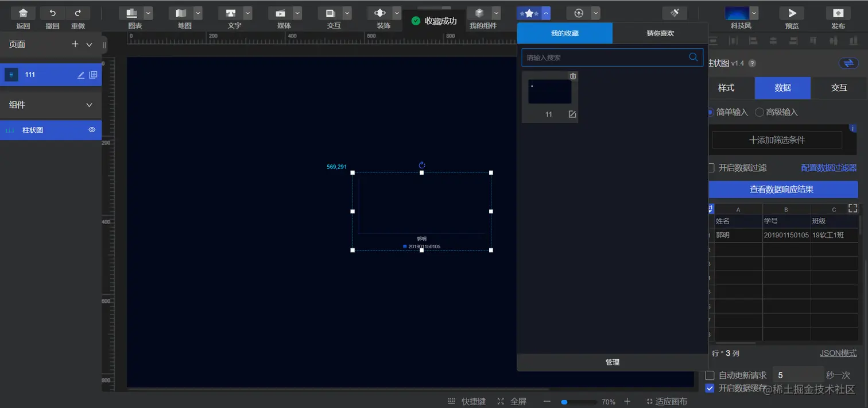Click the 全屏 fullscreen button
The height and width of the screenshot is (408, 868).
512,402
